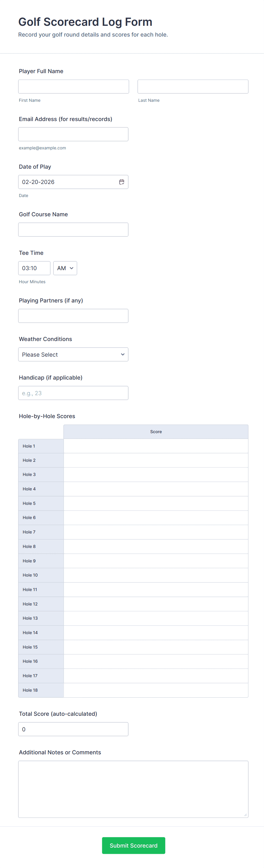Screen dimensions: 264x868
Task: Select the Golf Course Name field
Action: (x=73, y=229)
